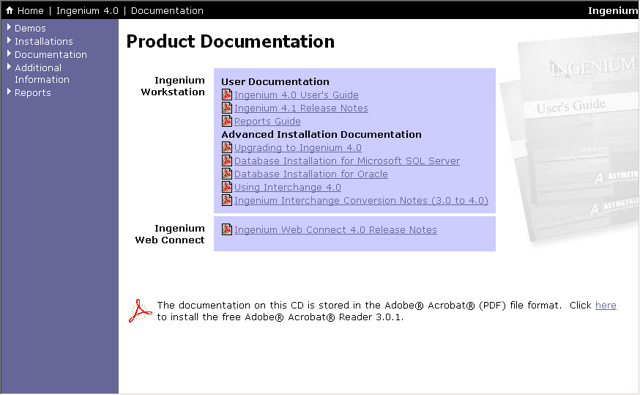Open Installations section in sidebar
The width and height of the screenshot is (640, 395).
click(44, 41)
